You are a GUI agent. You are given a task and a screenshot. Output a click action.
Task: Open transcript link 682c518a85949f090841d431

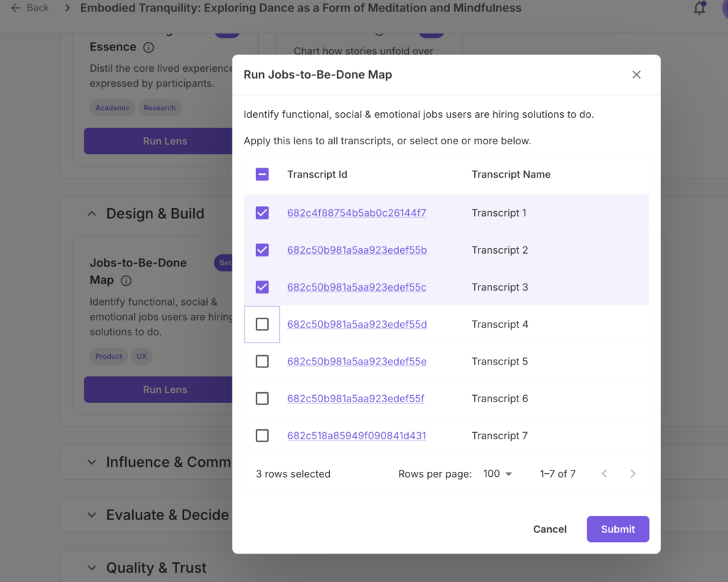coord(356,436)
